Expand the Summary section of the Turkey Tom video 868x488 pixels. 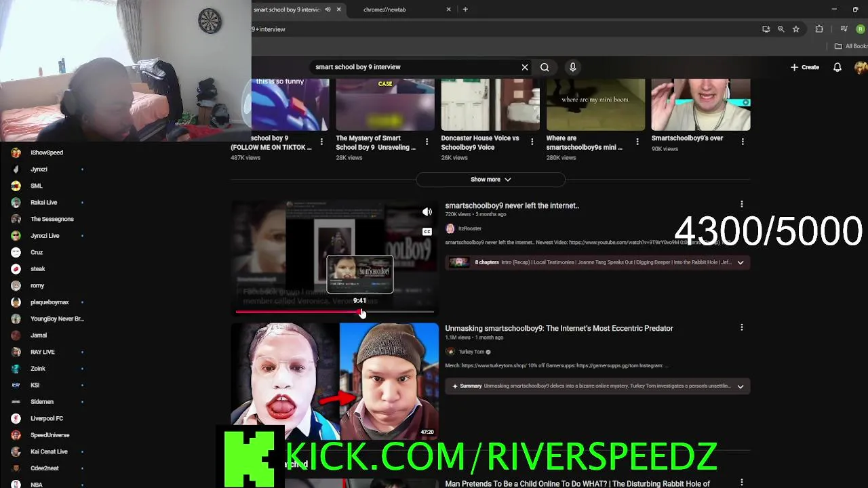coord(741,386)
